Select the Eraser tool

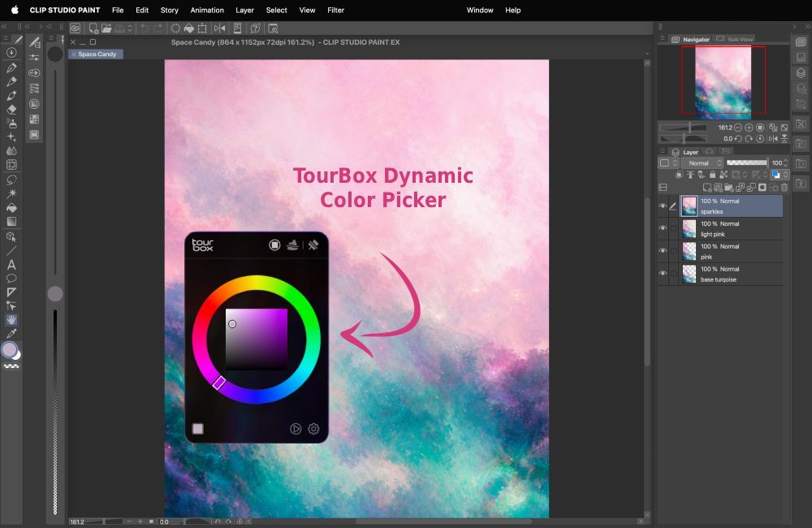pyautogui.click(x=11, y=110)
